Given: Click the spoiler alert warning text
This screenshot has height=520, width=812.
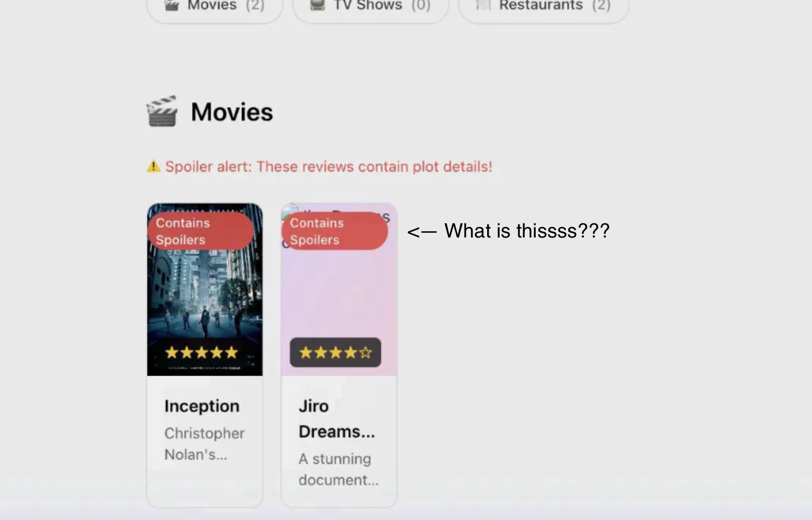Looking at the screenshot, I should pos(329,167).
